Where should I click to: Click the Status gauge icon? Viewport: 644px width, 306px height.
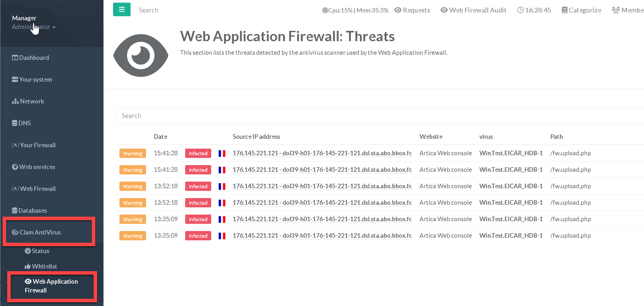pos(28,251)
